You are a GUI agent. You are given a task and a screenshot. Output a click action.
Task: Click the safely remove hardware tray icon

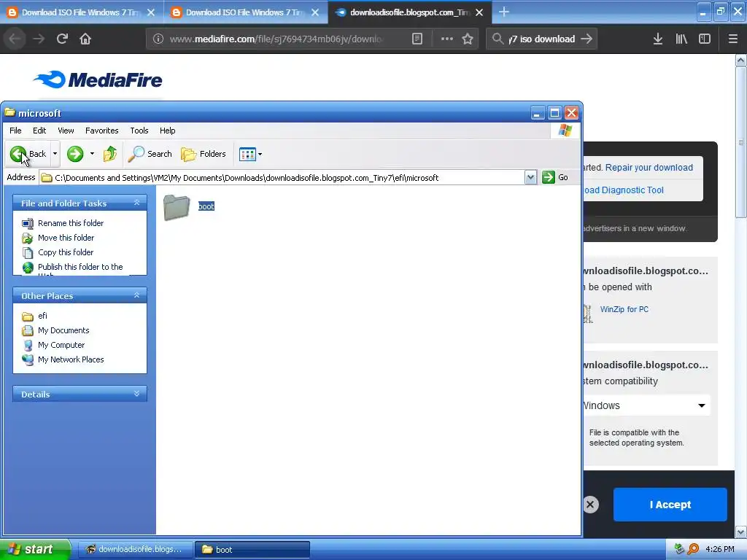pos(679,549)
